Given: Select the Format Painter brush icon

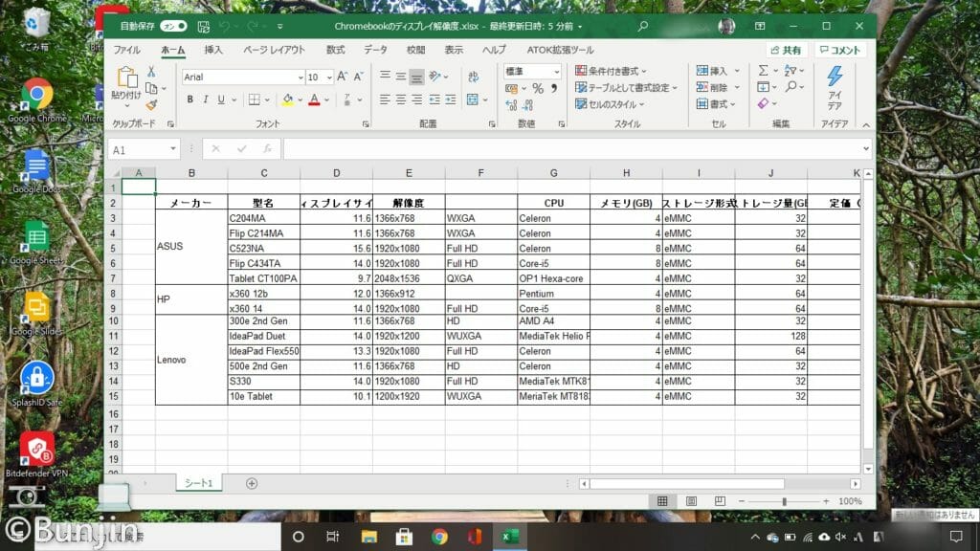Looking at the screenshot, I should click(151, 104).
